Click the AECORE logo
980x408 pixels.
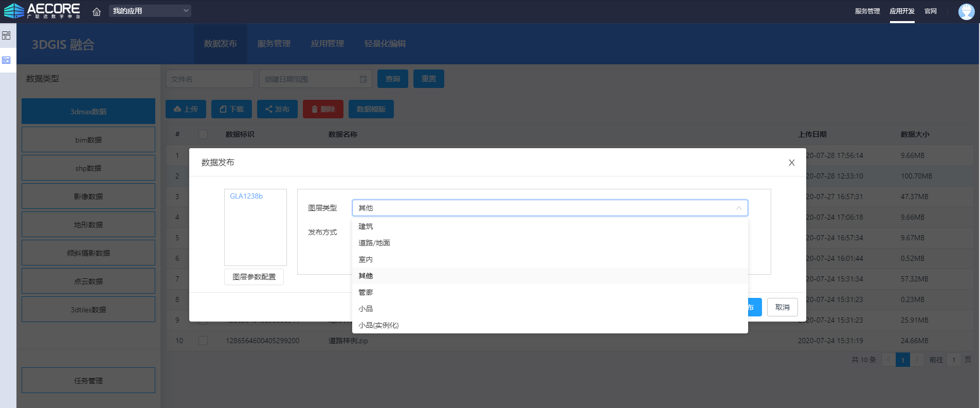point(42,11)
